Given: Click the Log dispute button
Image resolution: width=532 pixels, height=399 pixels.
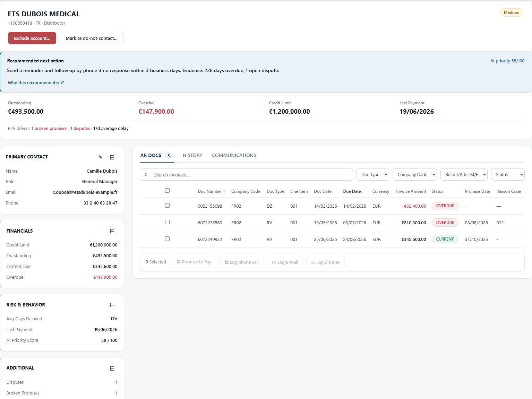Looking at the screenshot, I should [x=325, y=262].
